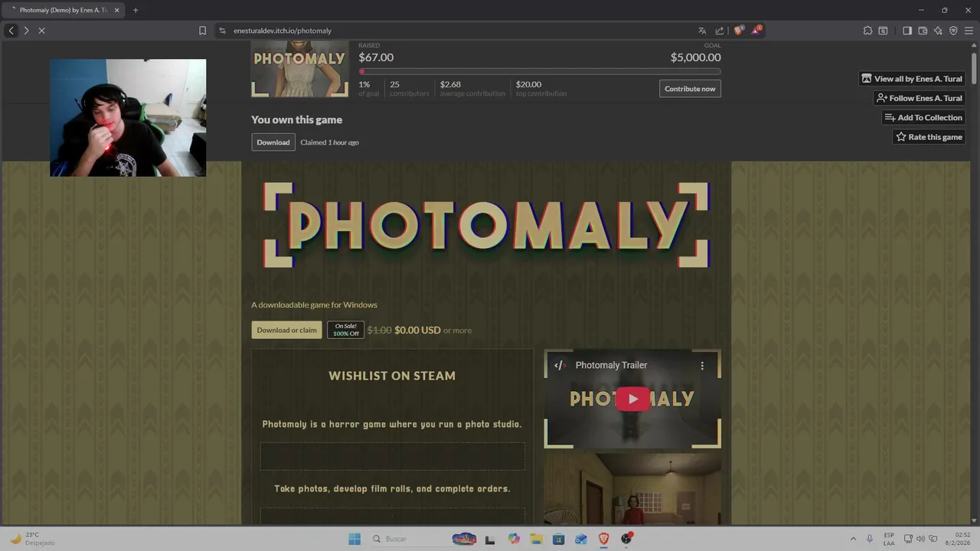Open the hallway screenshot thumbnail below the trailer
Image resolution: width=980 pixels, height=551 pixels.
[x=632, y=489]
